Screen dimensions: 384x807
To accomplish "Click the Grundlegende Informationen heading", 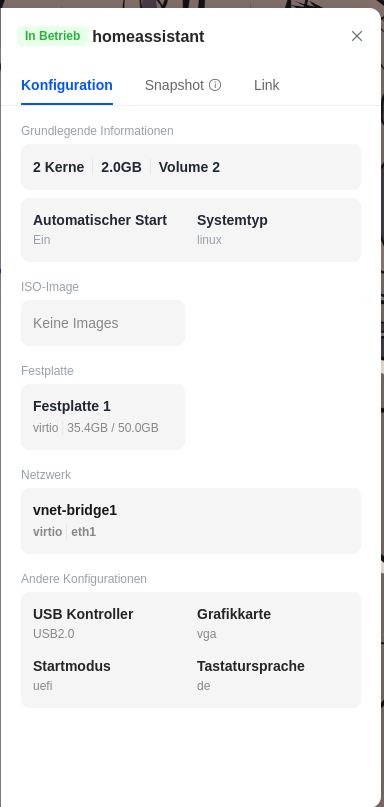I will (x=97, y=131).
